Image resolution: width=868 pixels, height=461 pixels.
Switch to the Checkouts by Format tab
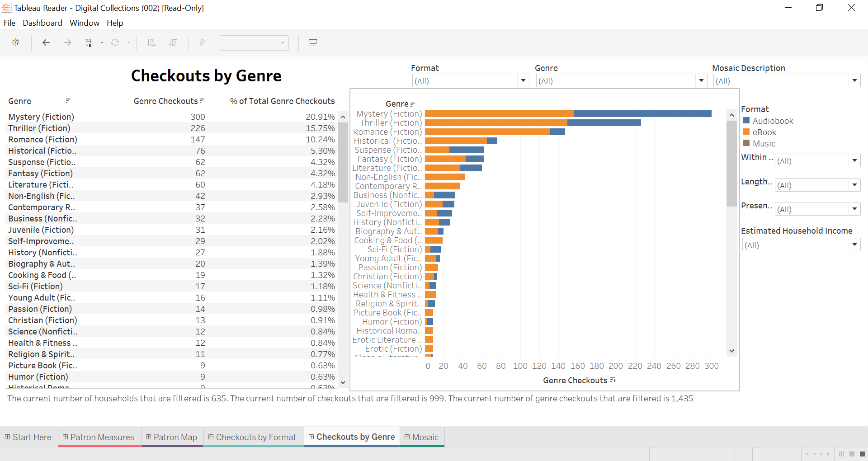point(254,437)
